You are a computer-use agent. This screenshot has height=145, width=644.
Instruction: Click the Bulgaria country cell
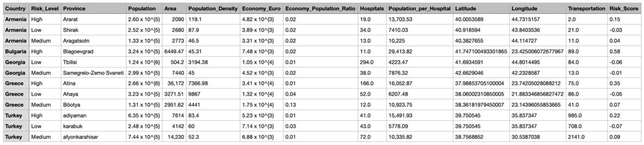coord(15,52)
